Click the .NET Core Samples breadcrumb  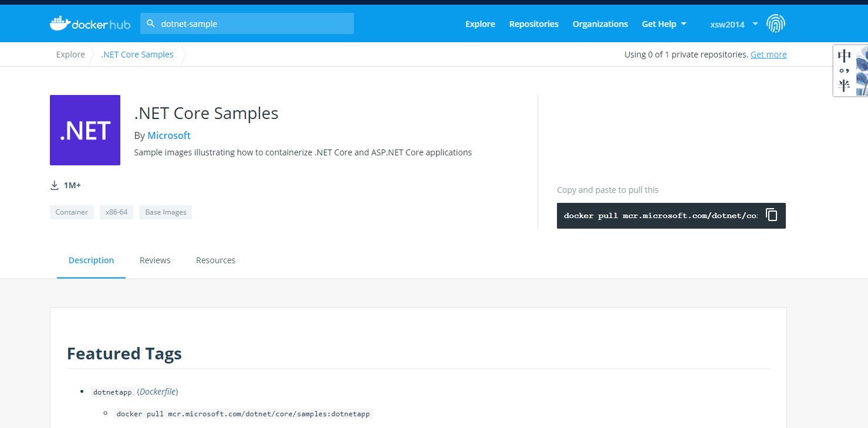137,55
